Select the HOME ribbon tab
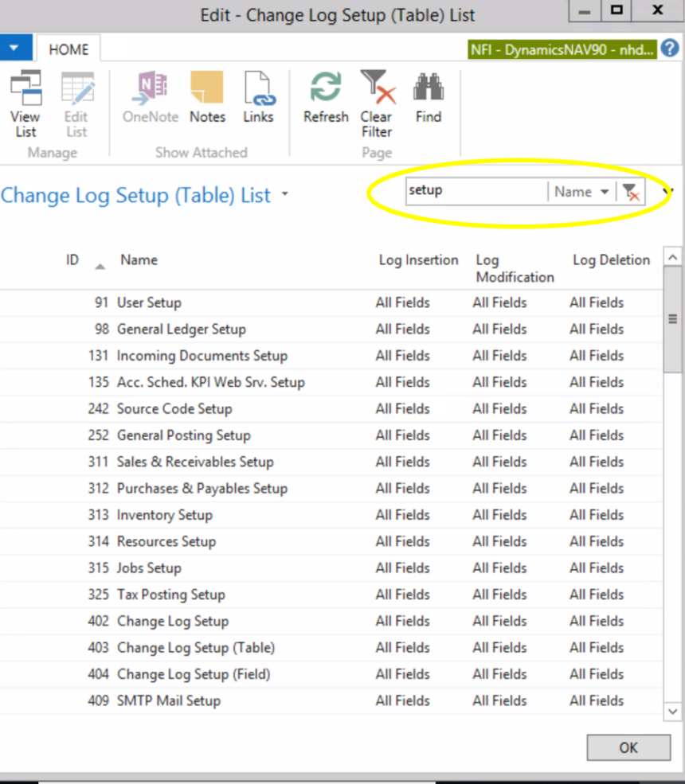This screenshot has width=685, height=784. (x=68, y=49)
